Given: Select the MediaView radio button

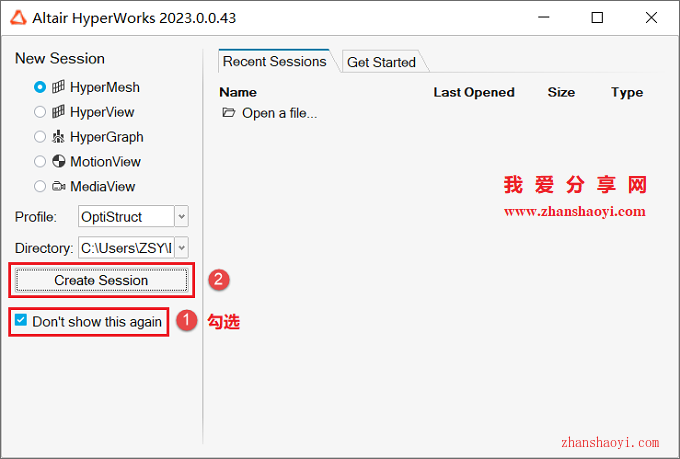Looking at the screenshot, I should point(39,186).
